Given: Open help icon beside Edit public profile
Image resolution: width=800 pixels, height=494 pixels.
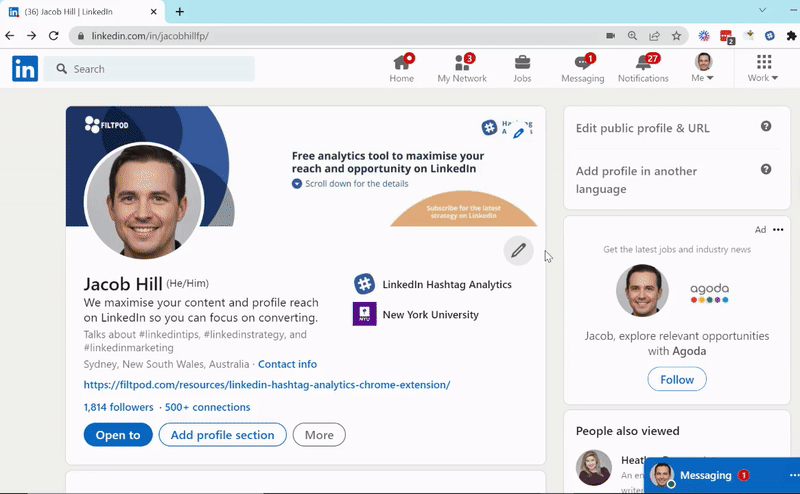Looking at the screenshot, I should coord(766,126).
